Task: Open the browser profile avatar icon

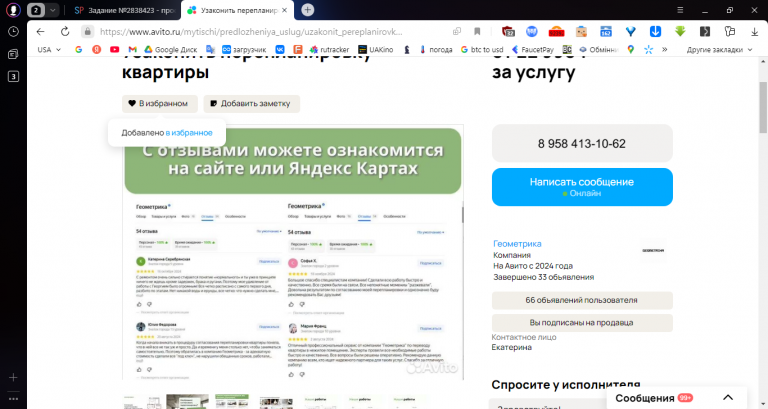Action: (x=13, y=10)
